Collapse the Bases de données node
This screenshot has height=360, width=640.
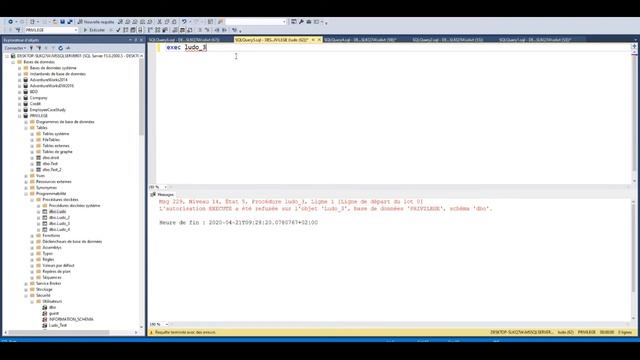pyautogui.click(x=13, y=62)
